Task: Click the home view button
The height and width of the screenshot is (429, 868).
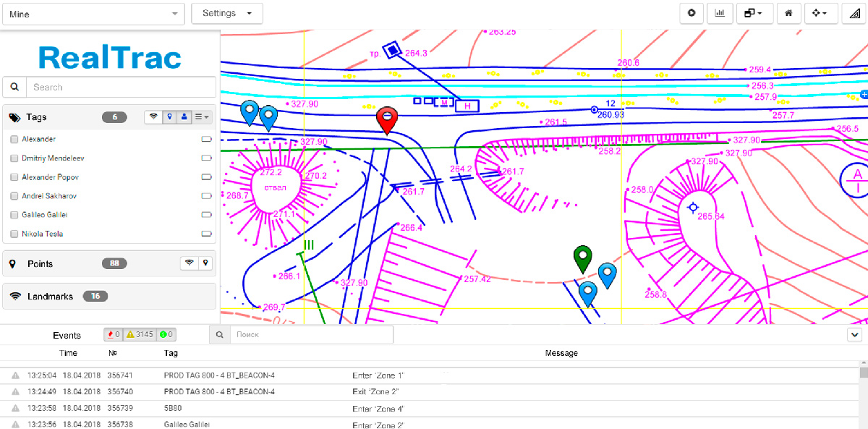Action: click(788, 13)
